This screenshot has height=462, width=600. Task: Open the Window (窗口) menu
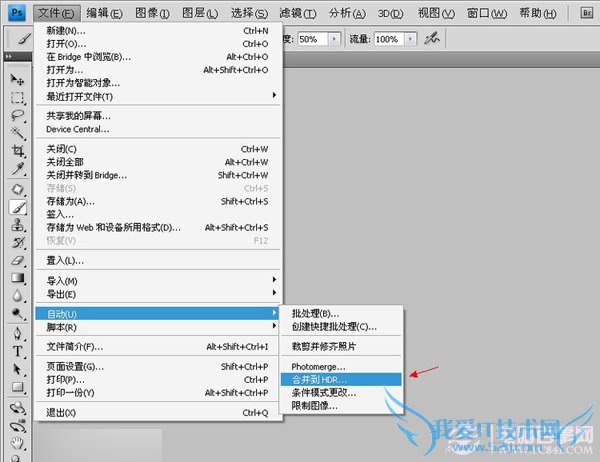(x=487, y=13)
